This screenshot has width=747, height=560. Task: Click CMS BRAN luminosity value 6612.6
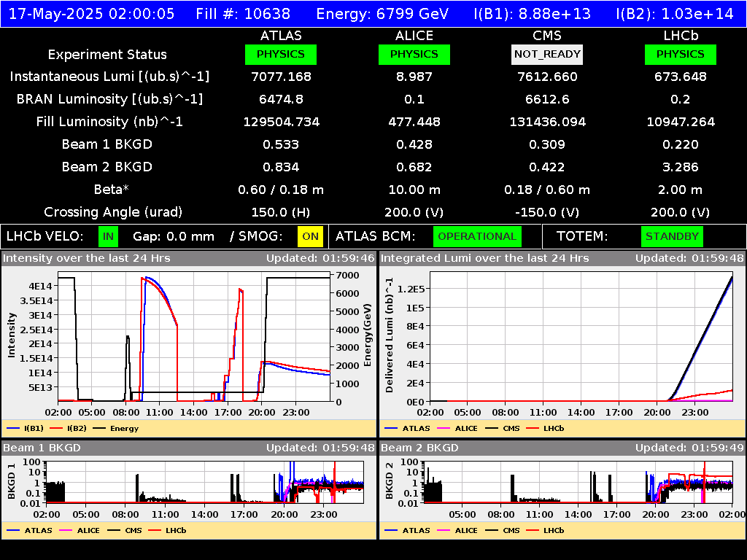(547, 99)
